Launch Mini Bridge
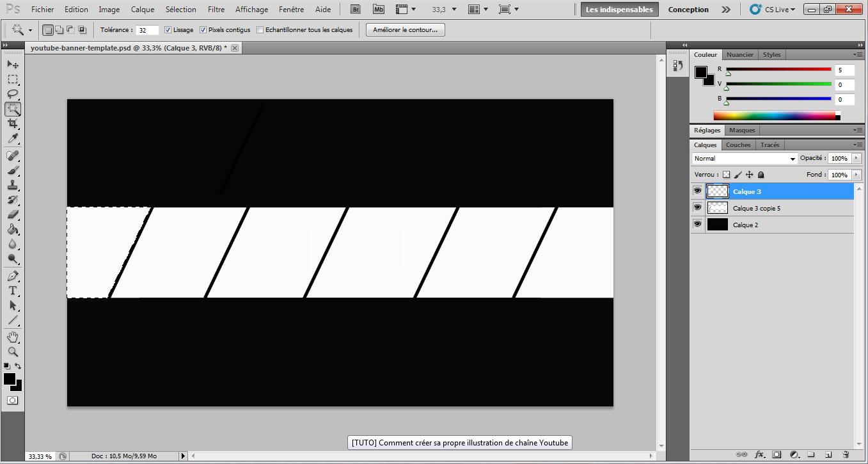The image size is (868, 464). (x=379, y=10)
